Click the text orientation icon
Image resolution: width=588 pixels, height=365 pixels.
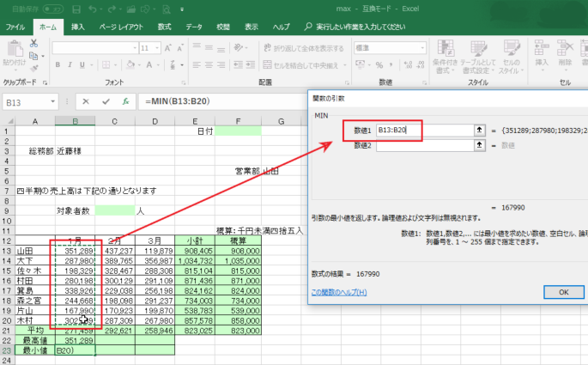click(239, 47)
